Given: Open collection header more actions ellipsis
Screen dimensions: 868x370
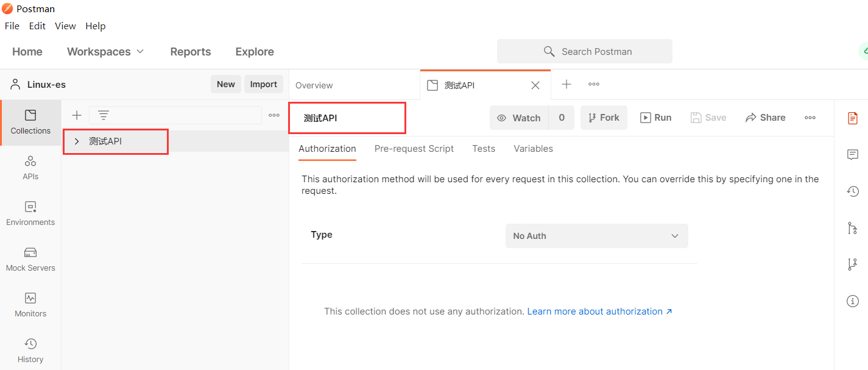Looking at the screenshot, I should pyautogui.click(x=810, y=118).
